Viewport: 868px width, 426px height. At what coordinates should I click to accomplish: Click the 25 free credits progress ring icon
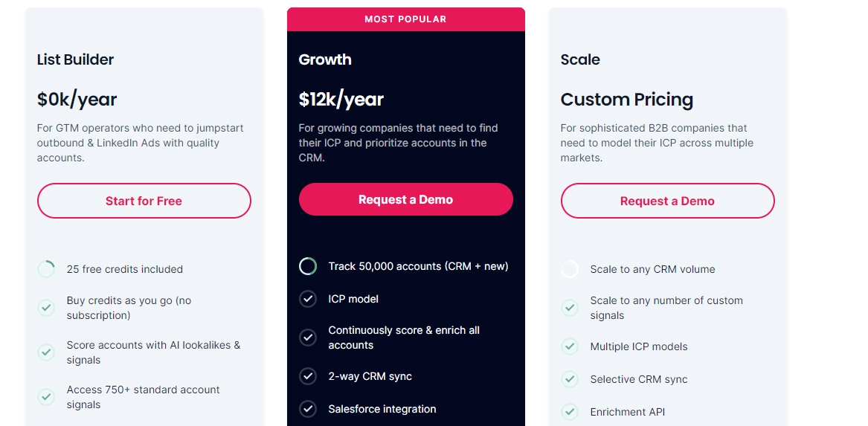(x=46, y=269)
